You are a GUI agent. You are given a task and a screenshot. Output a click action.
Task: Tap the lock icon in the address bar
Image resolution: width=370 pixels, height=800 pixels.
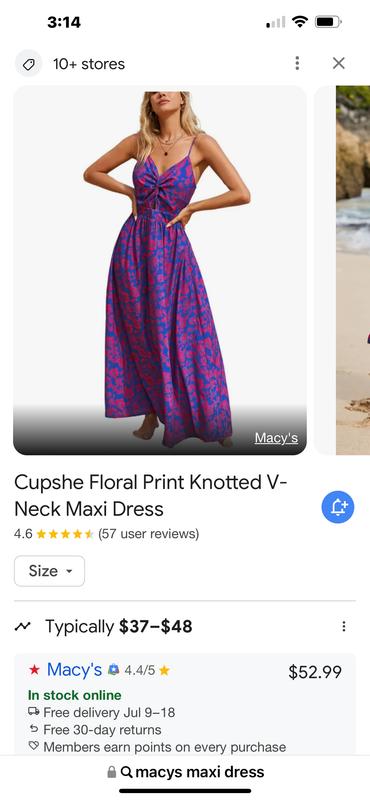click(x=111, y=772)
